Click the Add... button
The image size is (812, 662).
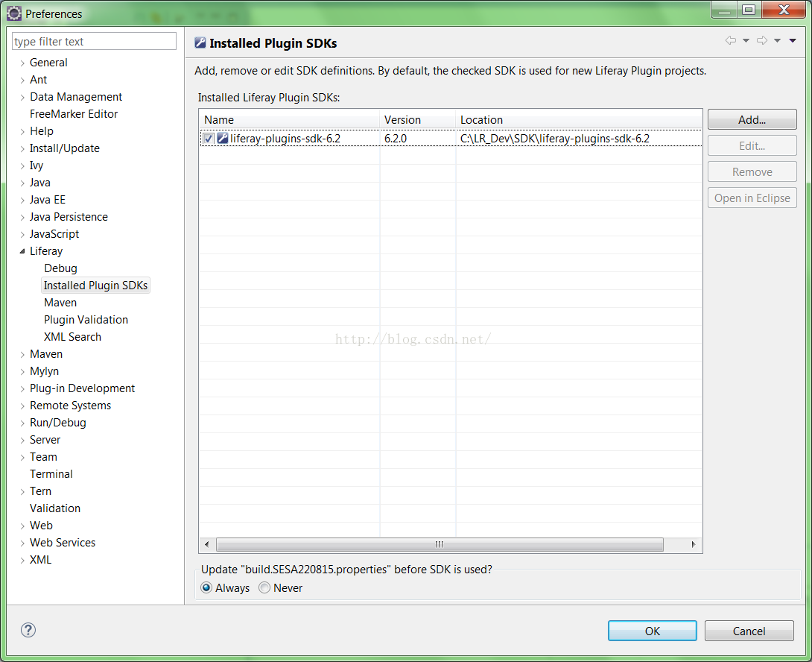pos(752,120)
